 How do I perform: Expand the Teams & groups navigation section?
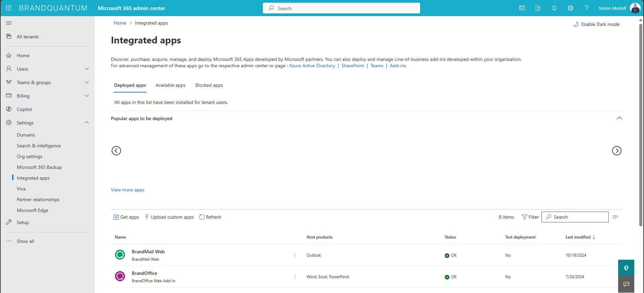tap(87, 82)
